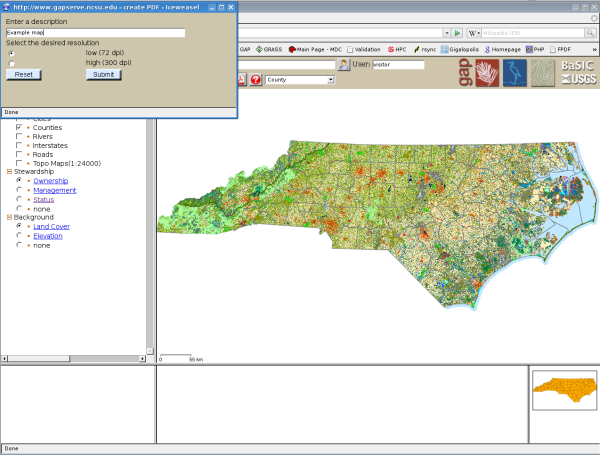Viewport: 600px width, 455px height.
Task: Select the low (72 dpi) resolution option
Action: point(11,53)
